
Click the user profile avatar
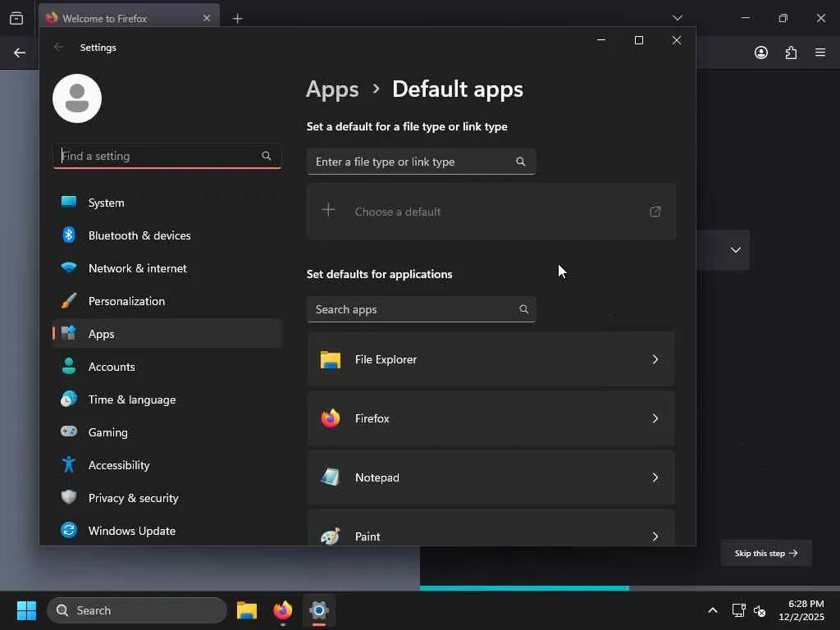pos(77,98)
